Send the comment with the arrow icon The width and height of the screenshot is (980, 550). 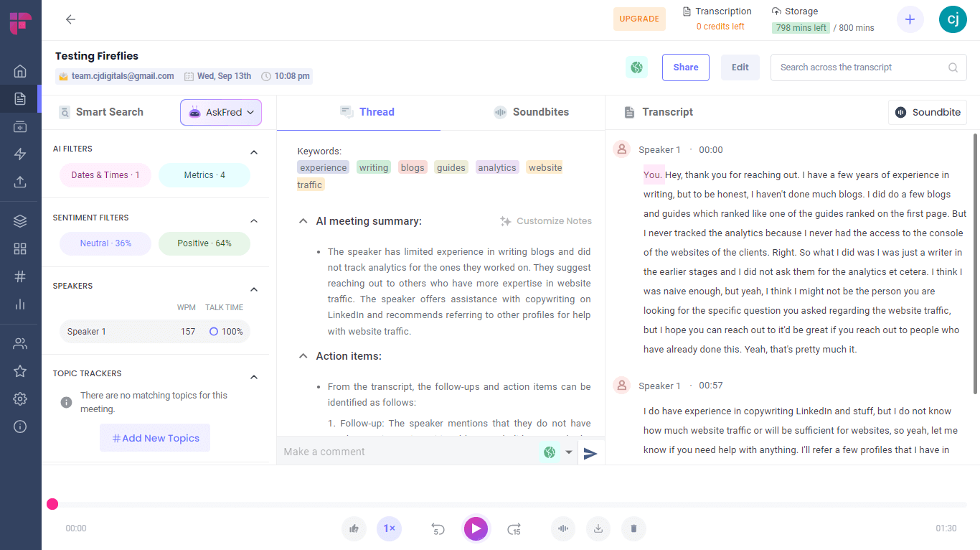(x=590, y=453)
